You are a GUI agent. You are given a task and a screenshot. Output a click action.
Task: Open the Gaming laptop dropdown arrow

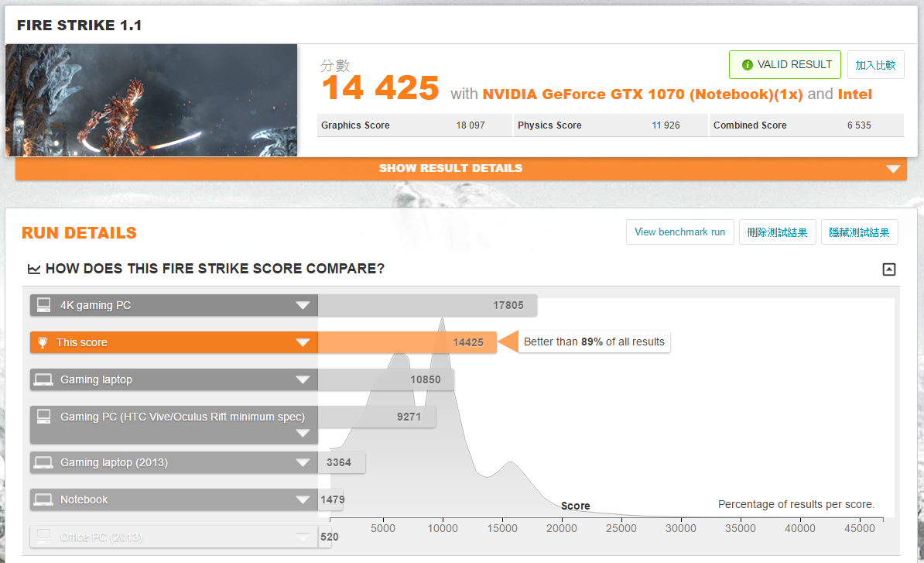tap(303, 379)
